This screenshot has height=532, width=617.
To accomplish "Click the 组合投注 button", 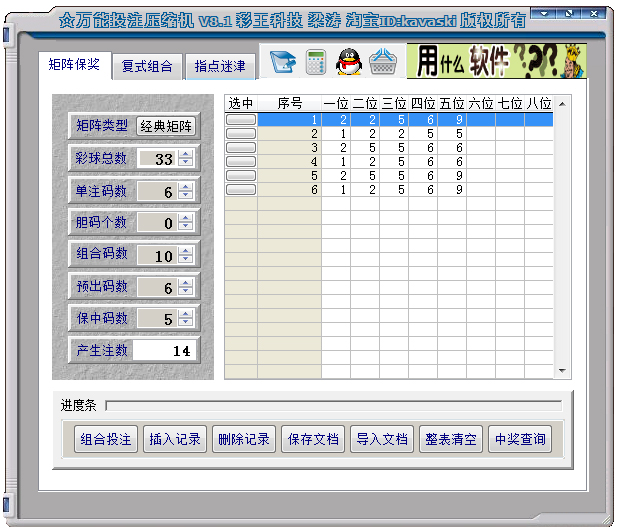I will tap(106, 439).
